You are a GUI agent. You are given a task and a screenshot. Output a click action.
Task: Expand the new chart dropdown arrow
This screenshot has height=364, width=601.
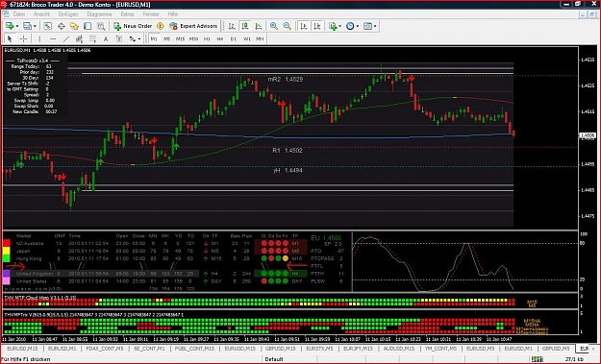point(17,26)
